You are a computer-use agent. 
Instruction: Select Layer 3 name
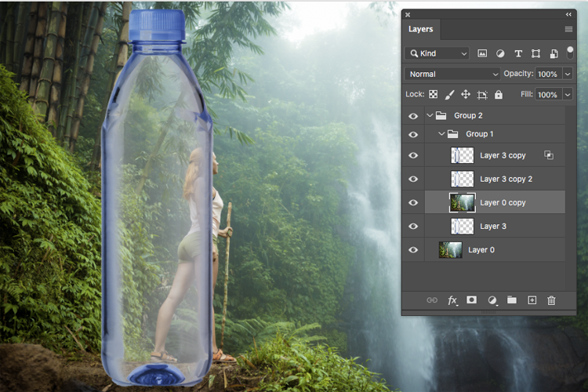tap(493, 227)
